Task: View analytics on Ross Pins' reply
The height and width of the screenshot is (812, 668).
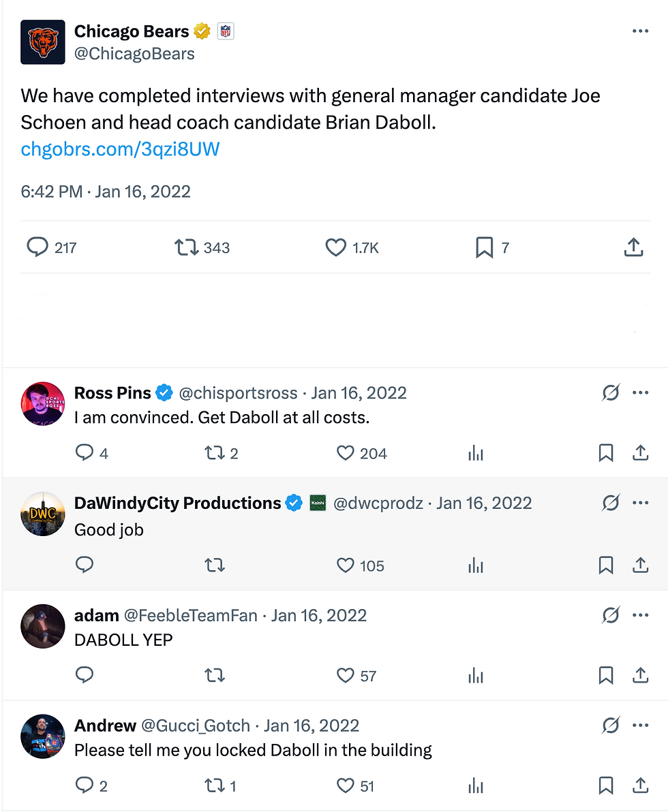Action: (x=476, y=453)
